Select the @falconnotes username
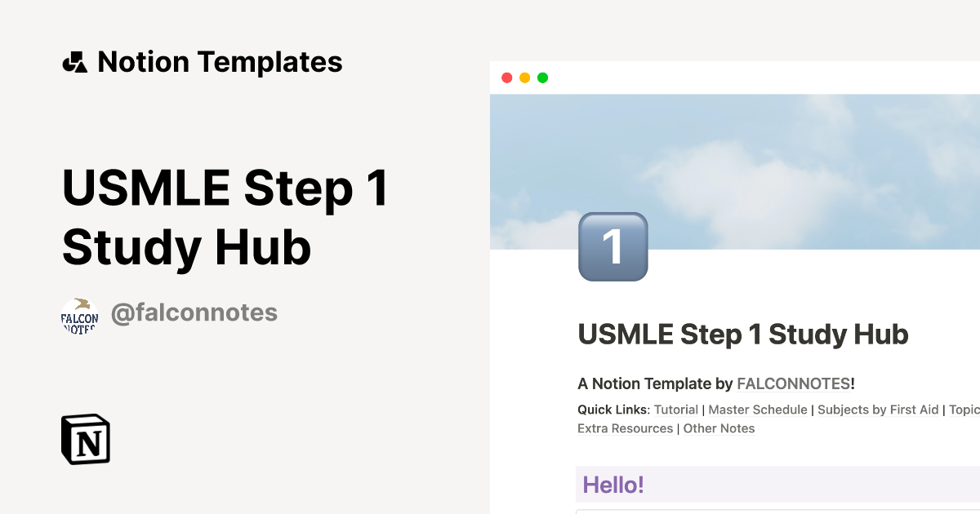The image size is (980, 514). pos(195,312)
